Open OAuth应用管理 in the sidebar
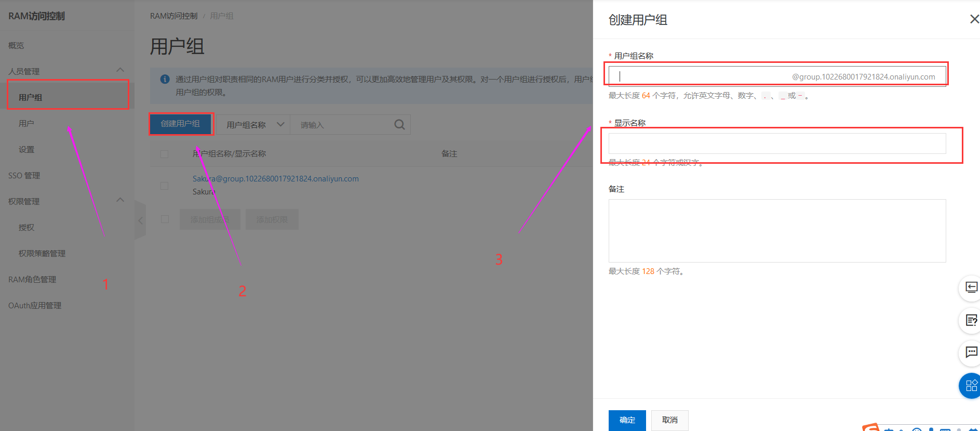Screen dimensions: 980x431 tap(35, 305)
